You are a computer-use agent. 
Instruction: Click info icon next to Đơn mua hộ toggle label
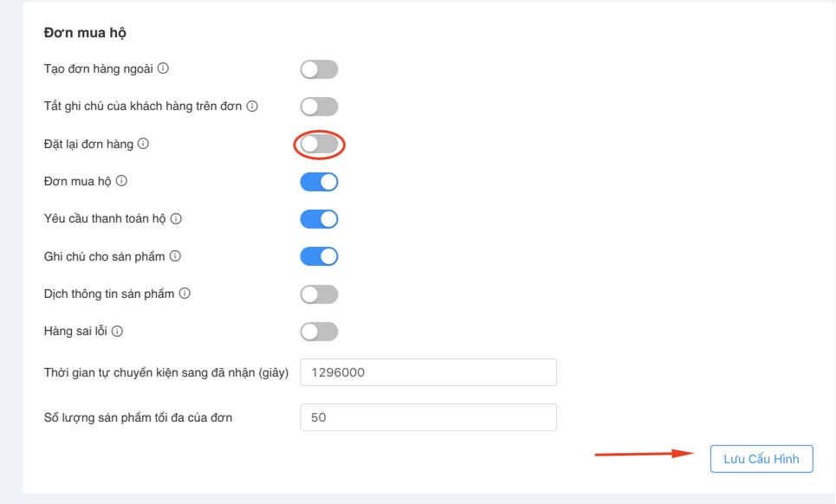pos(122,181)
